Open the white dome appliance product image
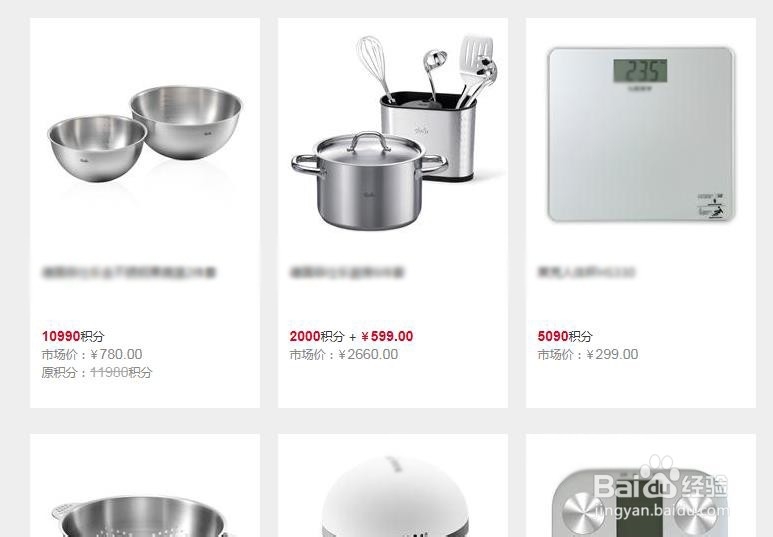The width and height of the screenshot is (773, 537). coord(393,496)
